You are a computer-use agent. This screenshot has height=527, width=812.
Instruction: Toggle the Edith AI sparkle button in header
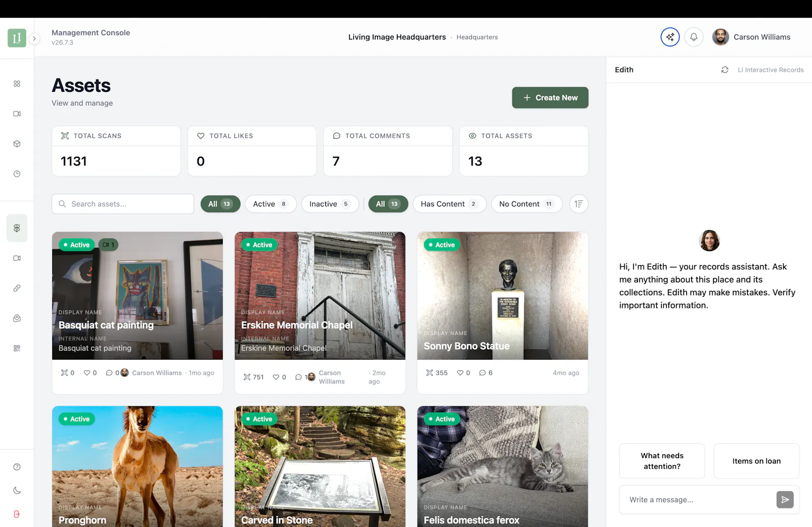pos(670,37)
